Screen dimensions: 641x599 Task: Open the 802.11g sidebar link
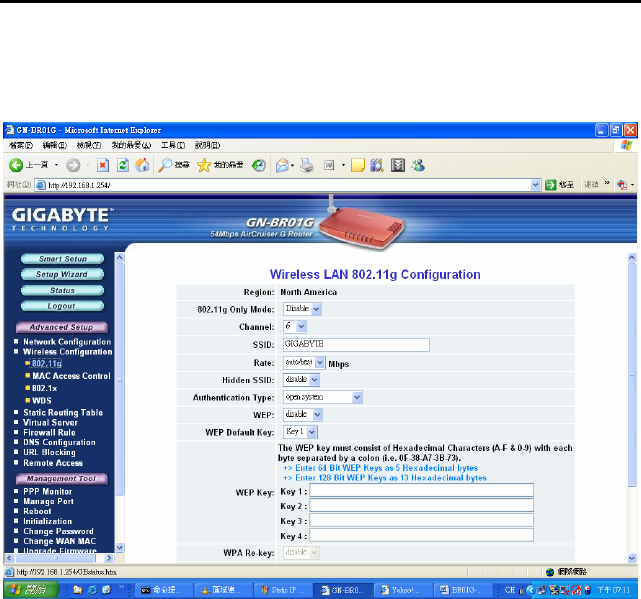[x=47, y=363]
